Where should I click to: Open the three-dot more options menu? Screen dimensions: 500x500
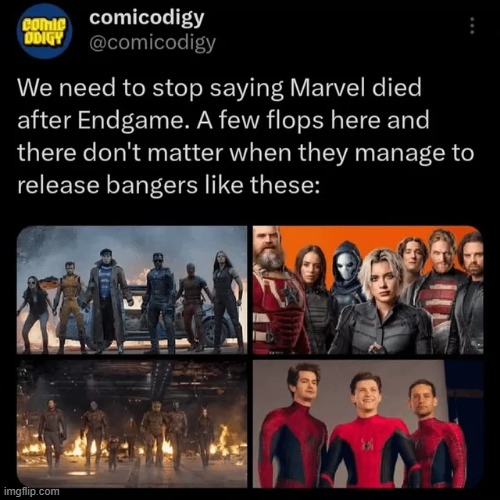coord(472,25)
